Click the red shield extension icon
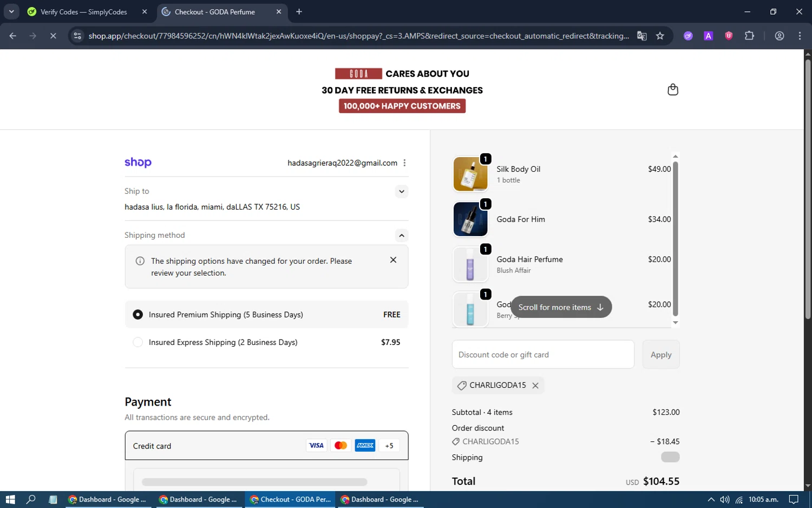Screen dimensions: 812x508 pyautogui.click(x=729, y=36)
